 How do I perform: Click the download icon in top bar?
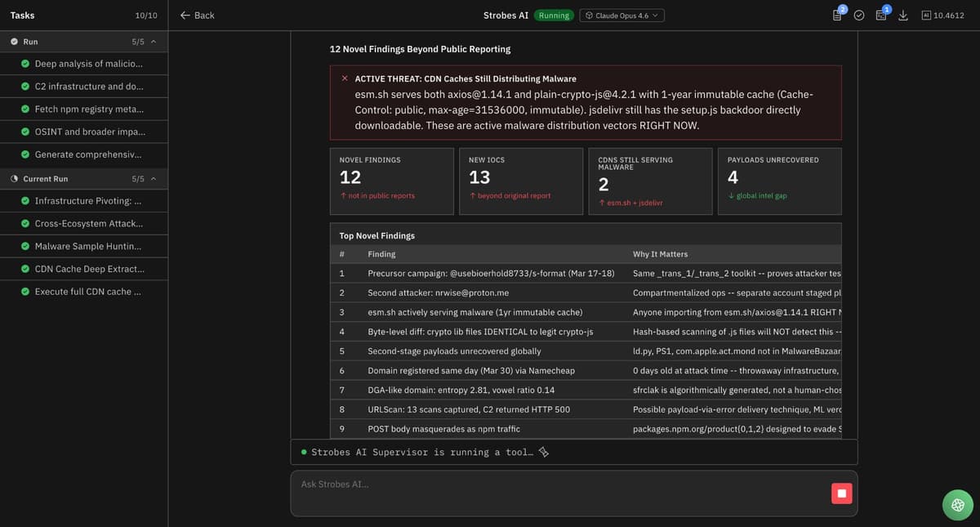pyautogui.click(x=903, y=15)
